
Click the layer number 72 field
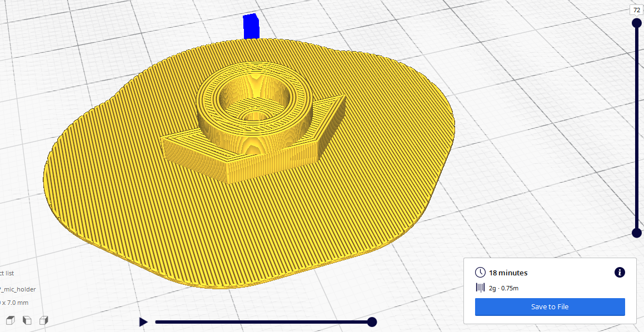point(637,10)
